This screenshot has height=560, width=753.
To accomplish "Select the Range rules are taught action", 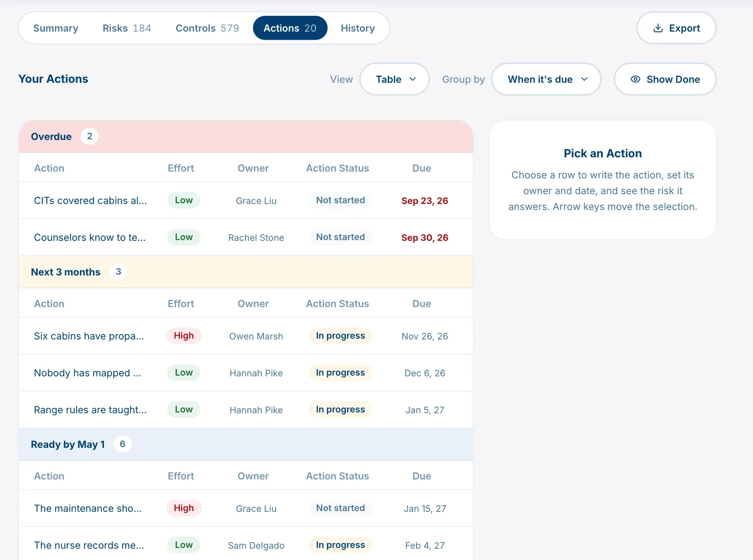I will pyautogui.click(x=246, y=409).
